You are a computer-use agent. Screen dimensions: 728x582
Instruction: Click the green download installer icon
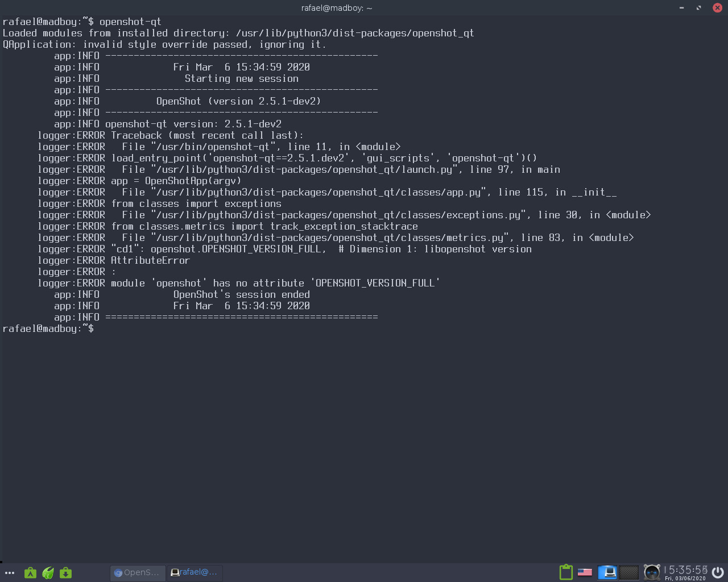click(x=66, y=572)
